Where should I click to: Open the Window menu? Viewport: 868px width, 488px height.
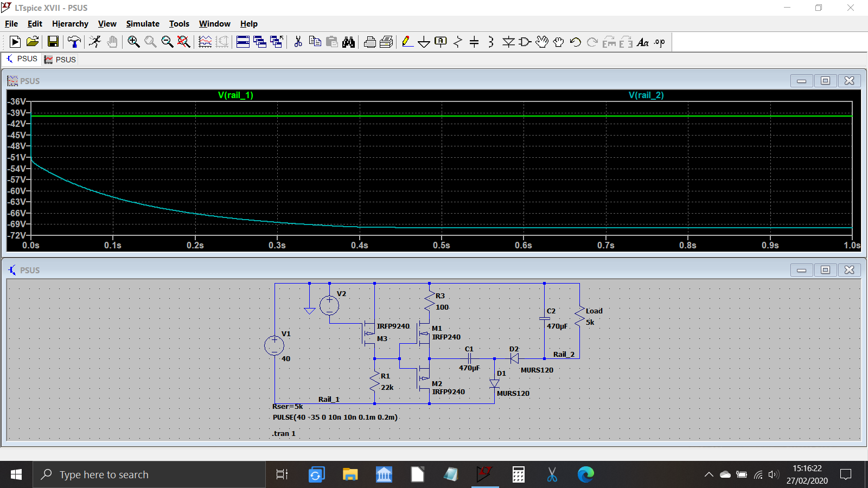214,23
